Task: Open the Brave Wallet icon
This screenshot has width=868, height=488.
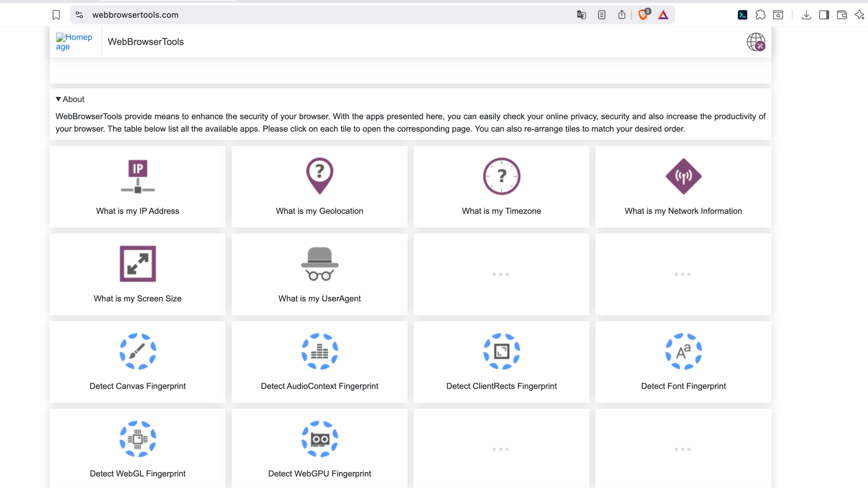Action: point(842,15)
